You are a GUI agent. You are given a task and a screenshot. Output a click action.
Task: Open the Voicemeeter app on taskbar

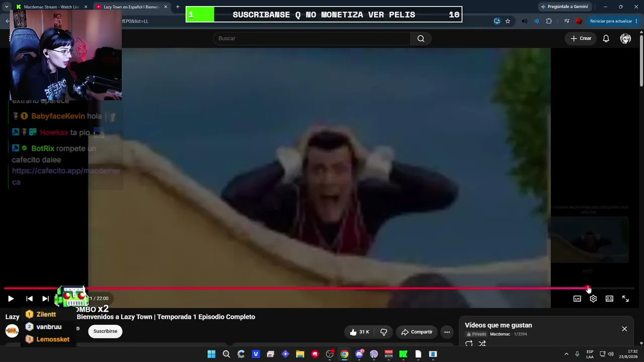coord(388,354)
